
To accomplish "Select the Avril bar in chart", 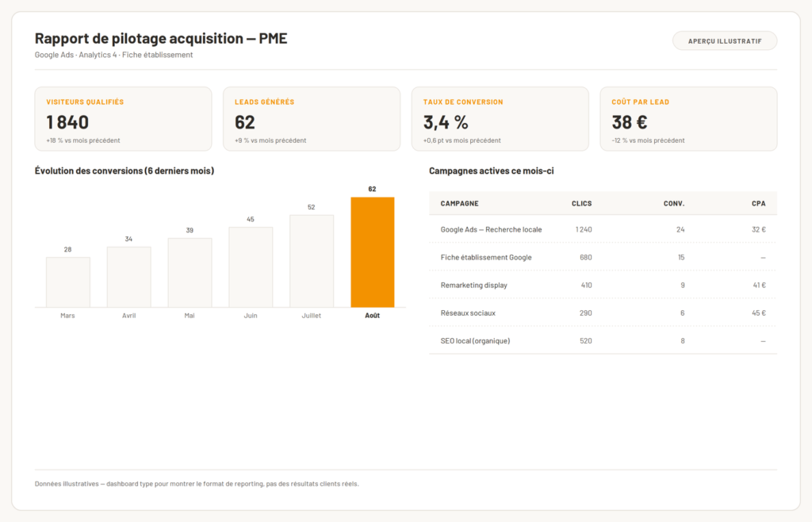I will coord(129,277).
